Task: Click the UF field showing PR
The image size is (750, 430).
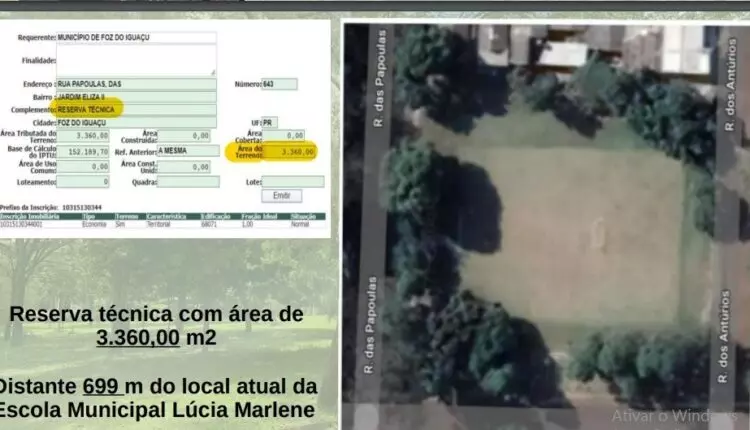Action: (x=269, y=122)
